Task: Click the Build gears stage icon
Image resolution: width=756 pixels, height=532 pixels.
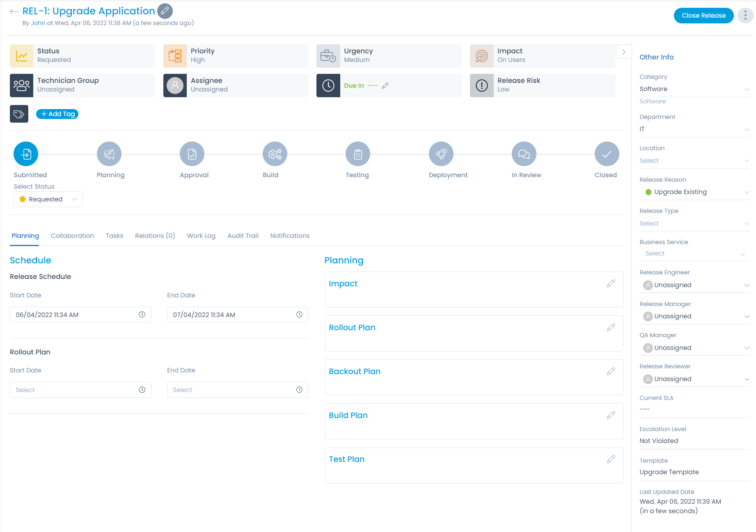Action: (x=275, y=154)
